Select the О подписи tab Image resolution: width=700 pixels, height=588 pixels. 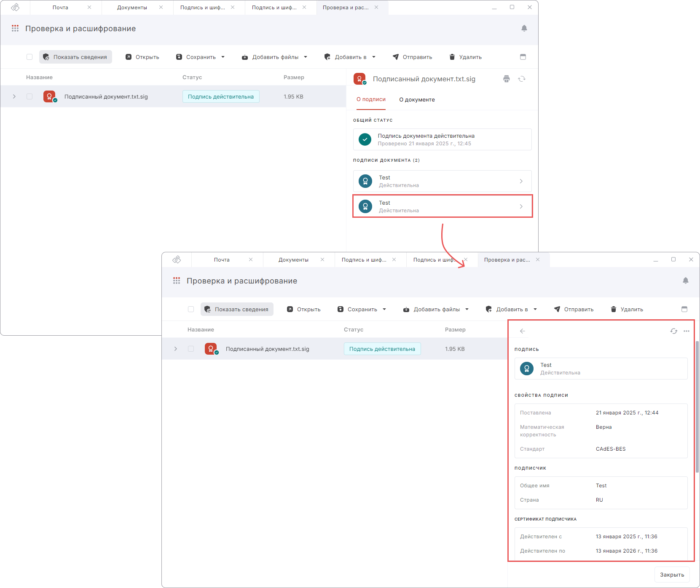(x=371, y=100)
